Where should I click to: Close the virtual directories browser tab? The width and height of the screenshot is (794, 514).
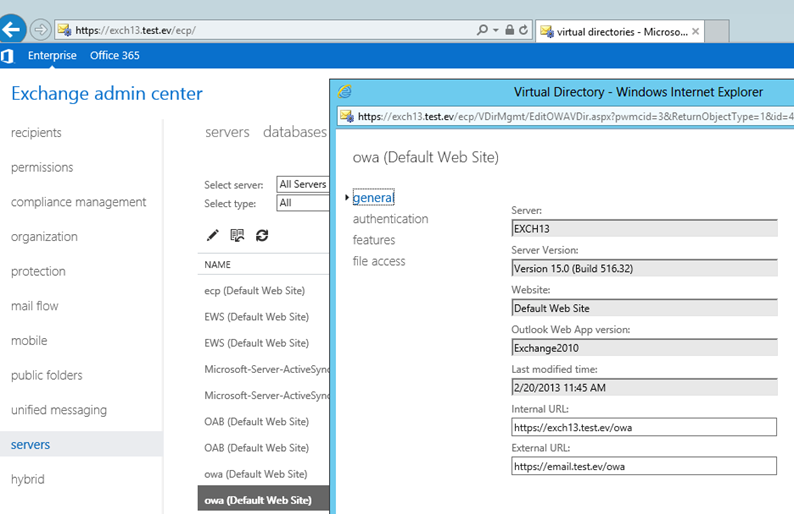click(x=696, y=31)
